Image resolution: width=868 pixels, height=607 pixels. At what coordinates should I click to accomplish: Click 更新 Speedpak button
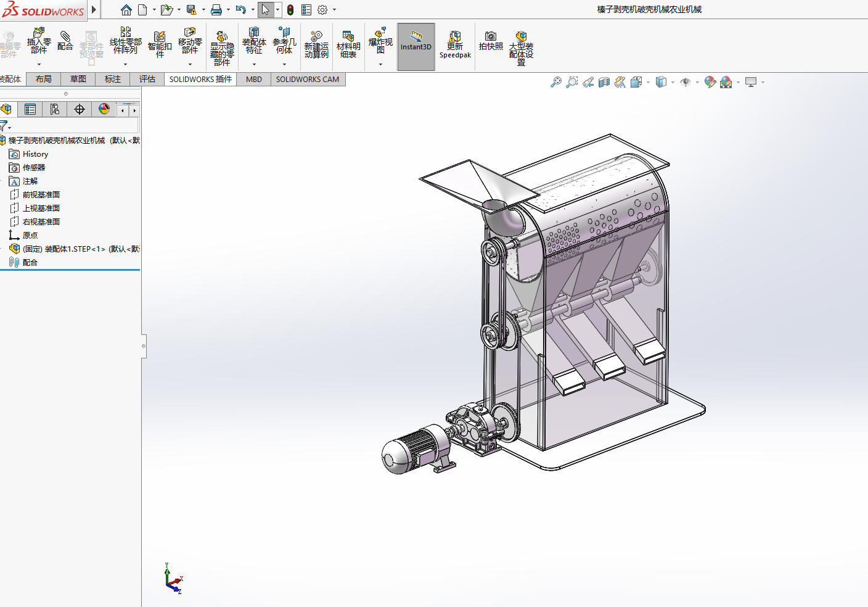[455, 45]
